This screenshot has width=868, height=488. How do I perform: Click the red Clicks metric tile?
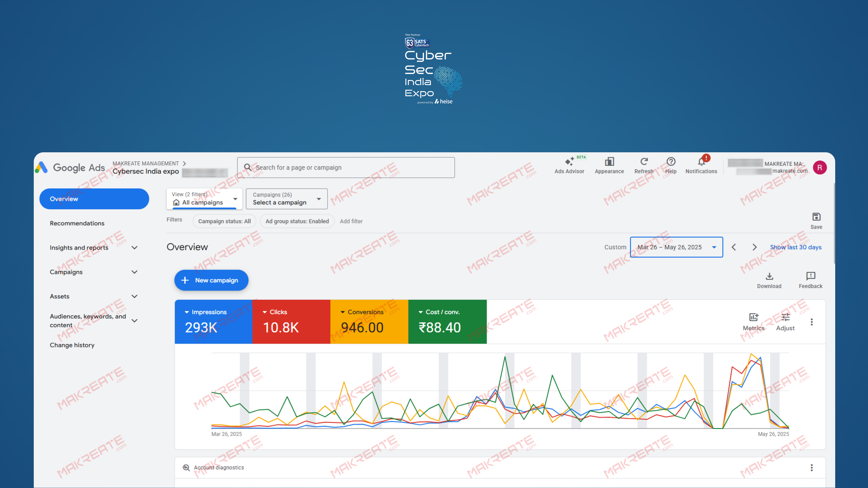pyautogui.click(x=291, y=322)
